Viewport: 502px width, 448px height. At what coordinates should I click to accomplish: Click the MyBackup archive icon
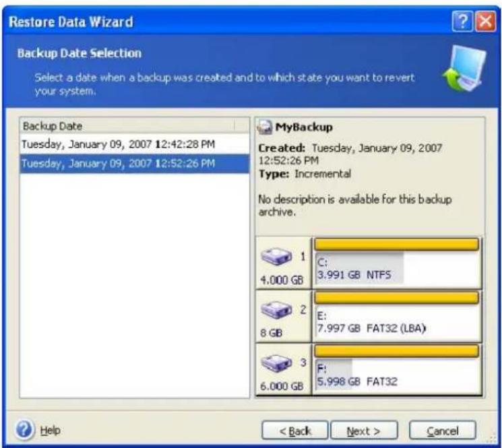(265, 127)
